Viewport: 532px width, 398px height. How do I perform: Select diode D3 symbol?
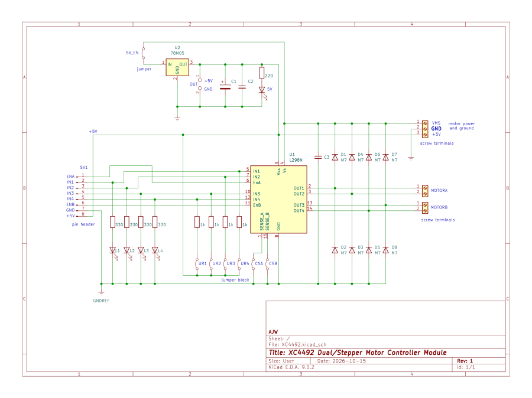tap(352, 250)
